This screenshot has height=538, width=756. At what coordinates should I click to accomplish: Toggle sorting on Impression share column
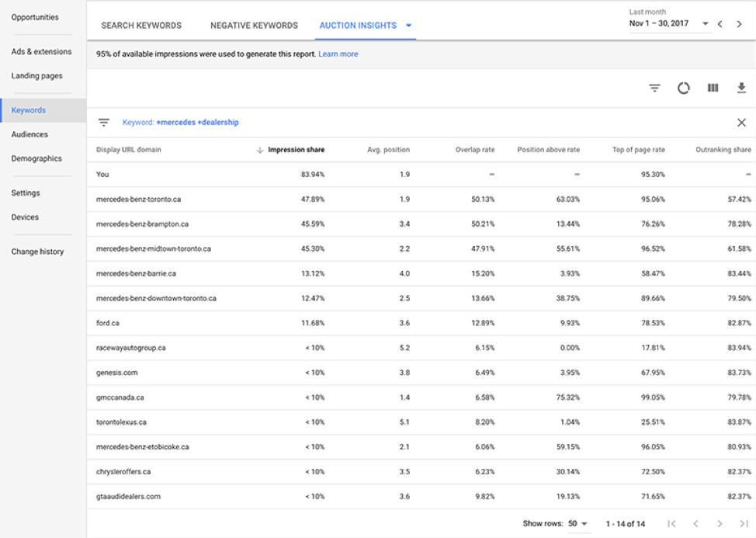click(295, 149)
